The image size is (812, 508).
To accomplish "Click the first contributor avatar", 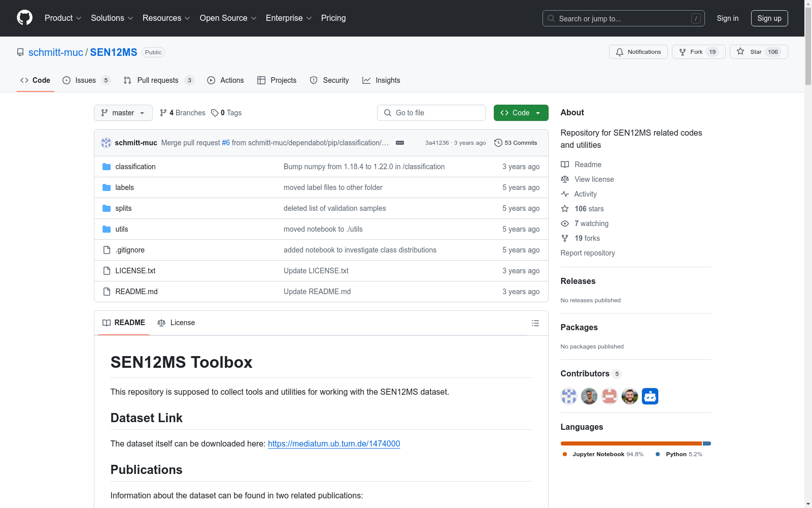I will tap(569, 396).
